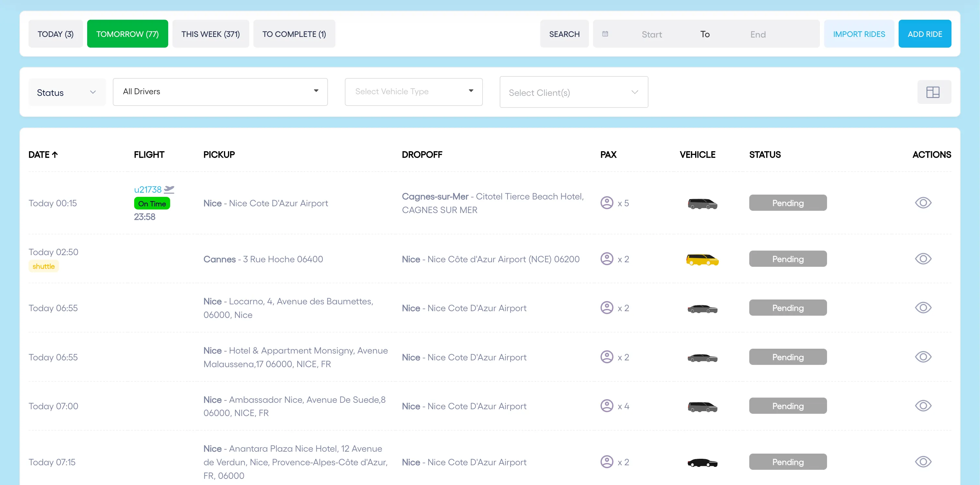Click the ADD RIDE button
The image size is (980, 485).
click(x=925, y=34)
